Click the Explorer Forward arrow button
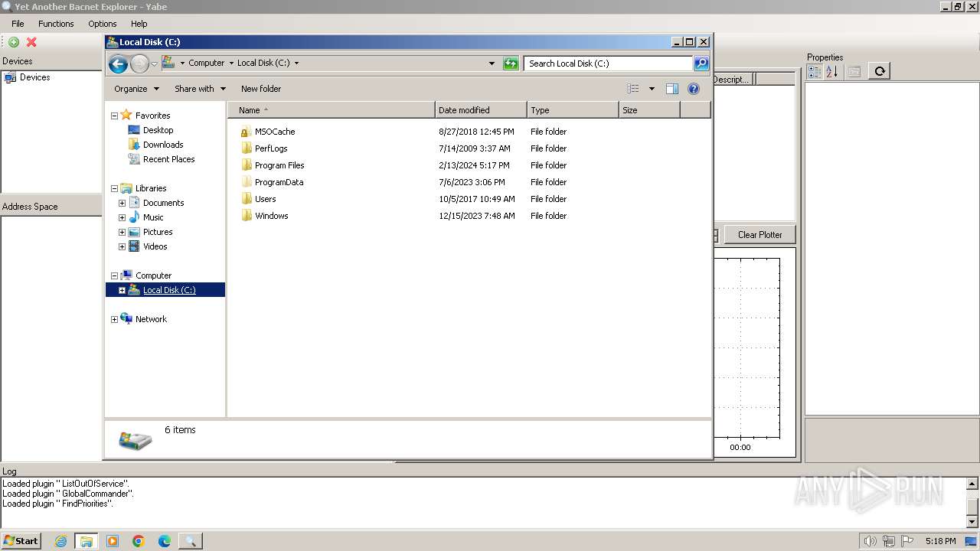This screenshot has height=551, width=980. pos(139,64)
